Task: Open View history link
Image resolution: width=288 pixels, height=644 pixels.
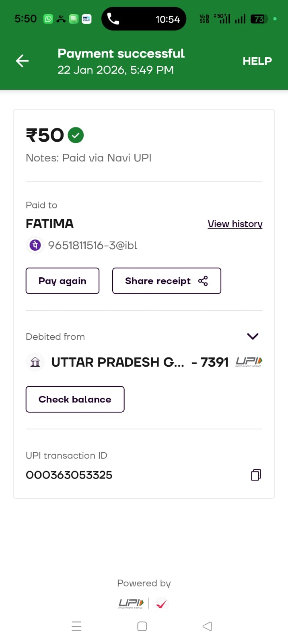Action: (x=235, y=224)
